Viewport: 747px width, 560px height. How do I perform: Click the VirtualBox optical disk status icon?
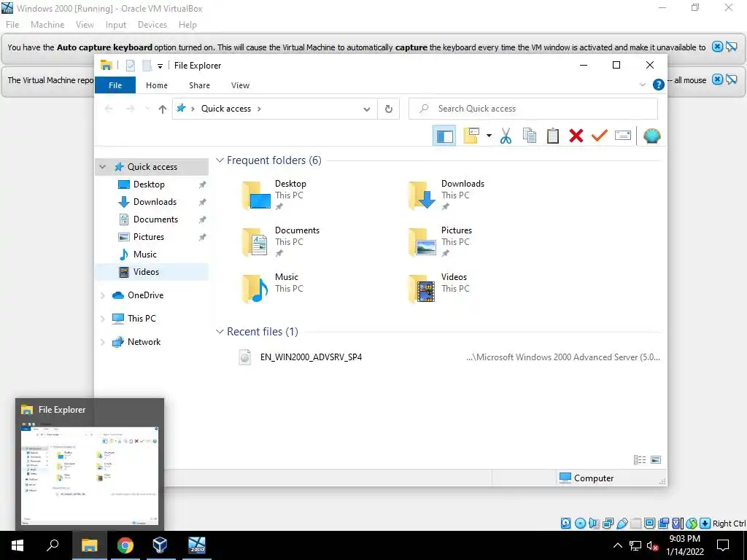[580, 524]
